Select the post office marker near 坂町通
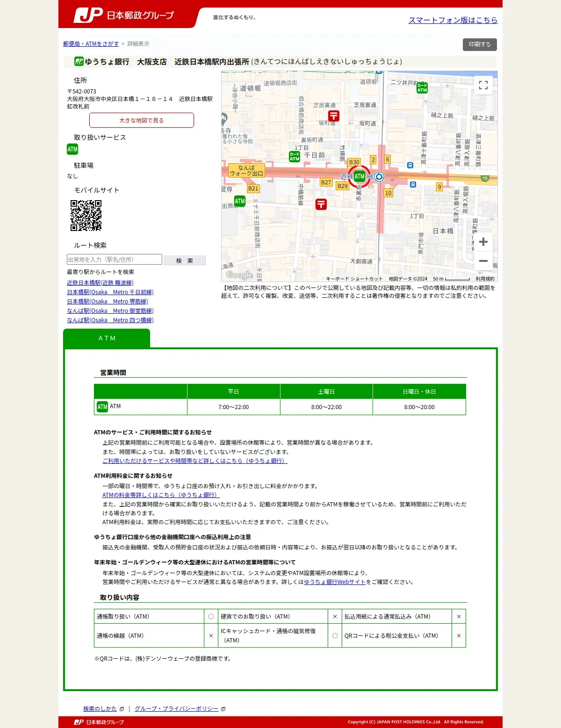Screen dimensions: 561x728 click(x=334, y=115)
